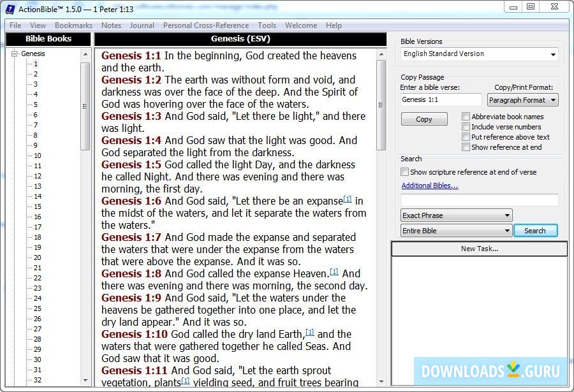
Task: Open footnote [1] in Genesis 1:11
Action: click(x=186, y=381)
